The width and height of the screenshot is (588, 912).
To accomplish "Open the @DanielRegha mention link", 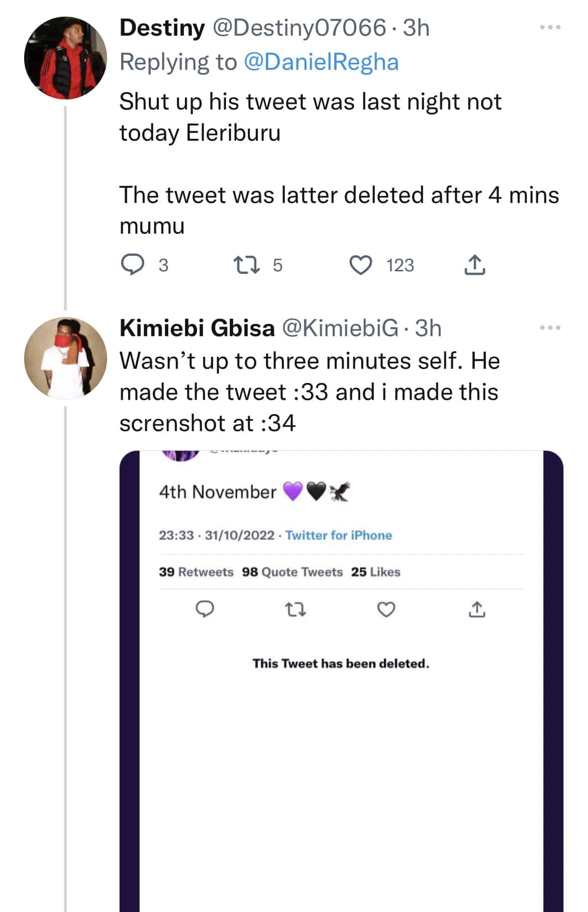I will click(321, 62).
